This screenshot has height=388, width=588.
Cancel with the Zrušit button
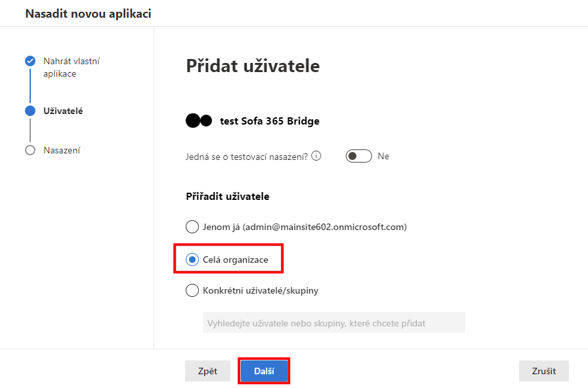point(544,371)
